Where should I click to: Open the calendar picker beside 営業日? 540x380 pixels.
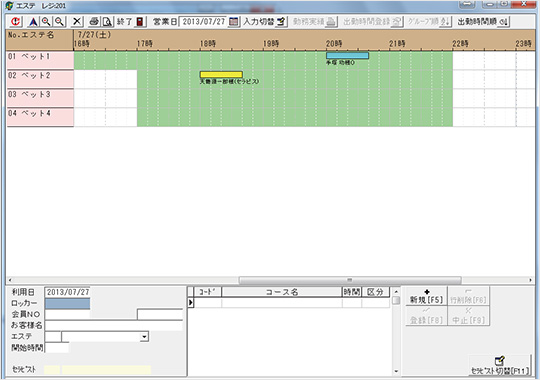233,21
